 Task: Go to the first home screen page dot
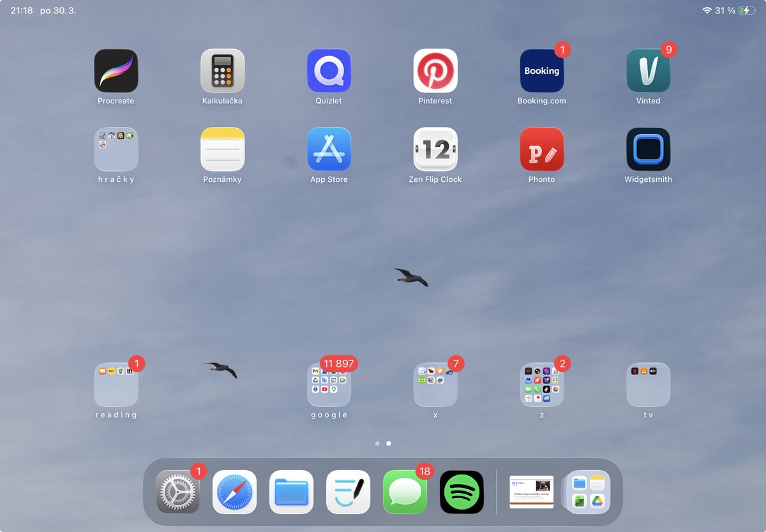(377, 443)
